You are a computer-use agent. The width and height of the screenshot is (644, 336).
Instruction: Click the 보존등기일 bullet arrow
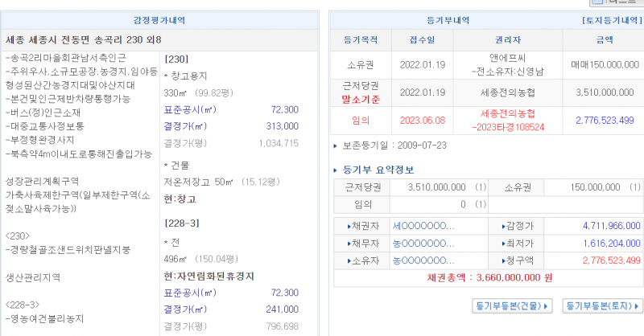(336, 145)
